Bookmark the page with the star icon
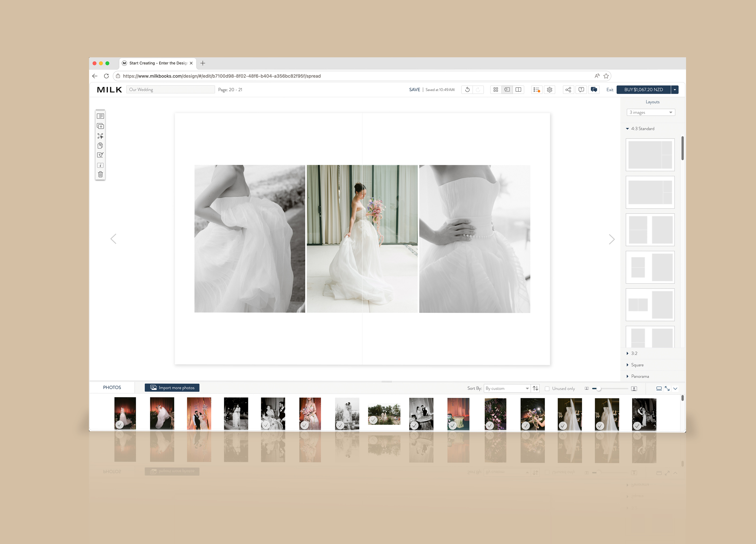The width and height of the screenshot is (756, 544). pos(606,76)
